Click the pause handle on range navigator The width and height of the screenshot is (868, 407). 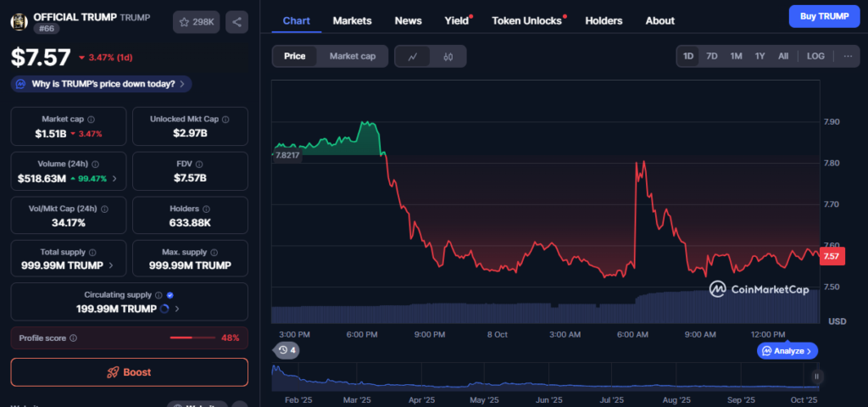[x=816, y=376]
